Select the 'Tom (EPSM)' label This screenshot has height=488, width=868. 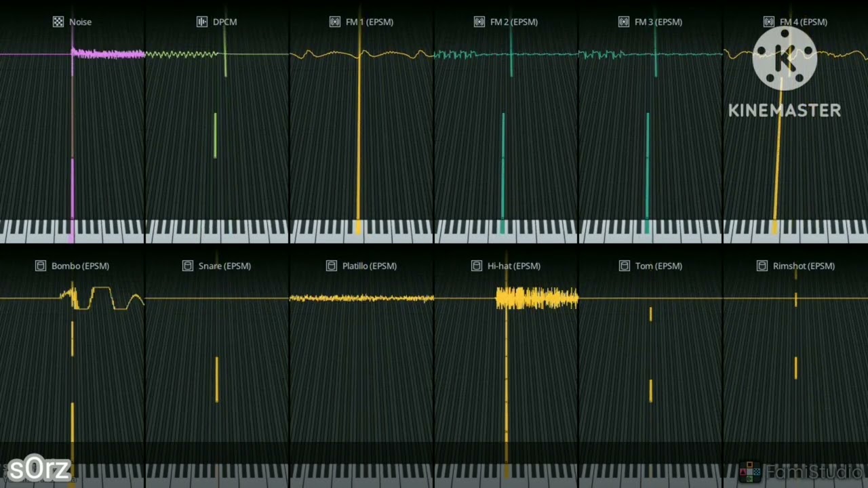[x=658, y=266]
